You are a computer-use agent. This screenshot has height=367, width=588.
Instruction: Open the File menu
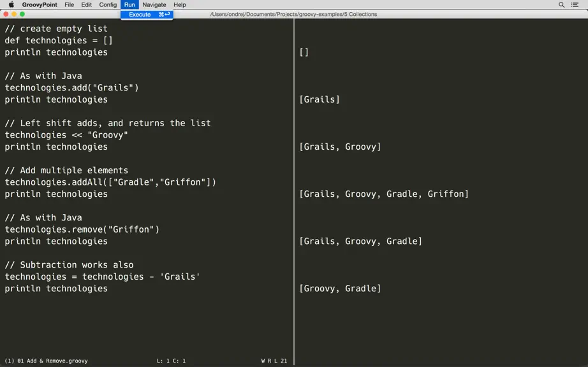click(69, 4)
